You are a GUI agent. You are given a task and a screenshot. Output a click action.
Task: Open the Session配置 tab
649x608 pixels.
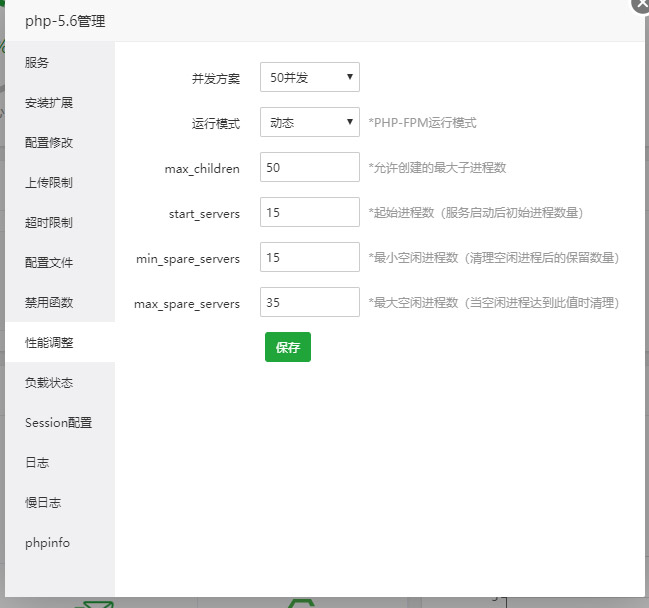click(59, 422)
